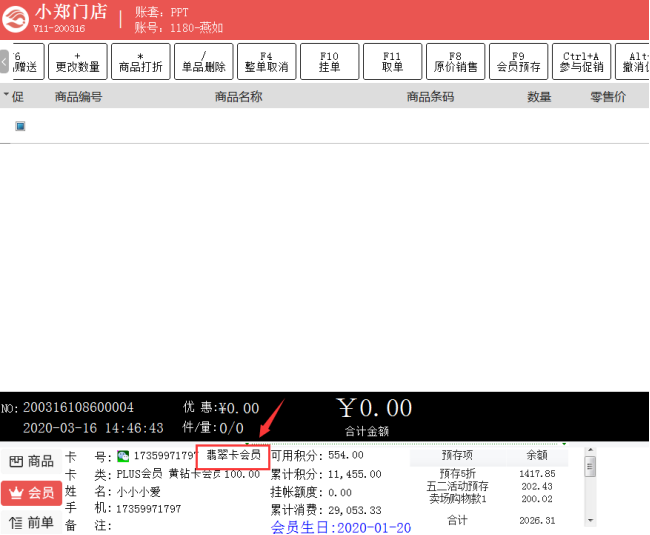
Task: Click 累计消费 value 29,053.33
Action: coord(355,510)
